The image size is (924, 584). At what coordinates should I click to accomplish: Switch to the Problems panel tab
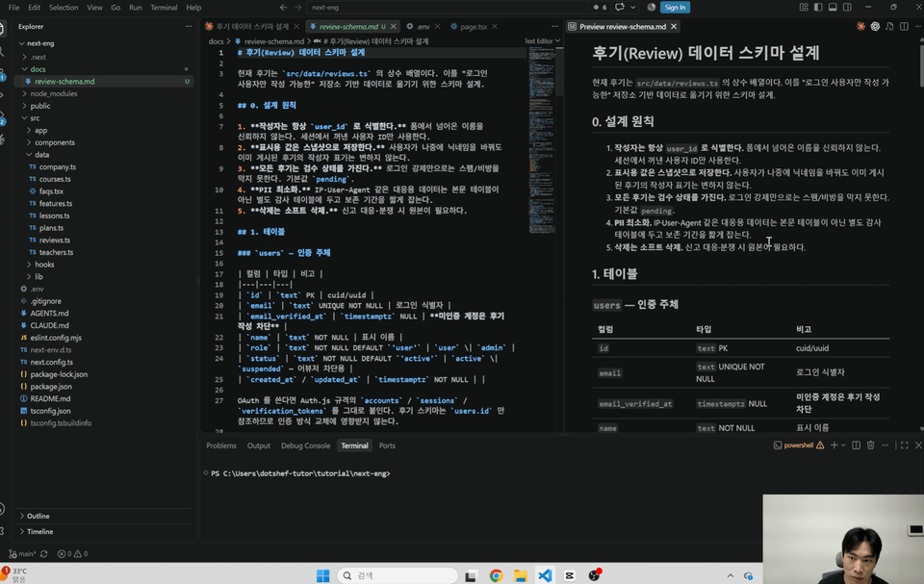tap(221, 445)
